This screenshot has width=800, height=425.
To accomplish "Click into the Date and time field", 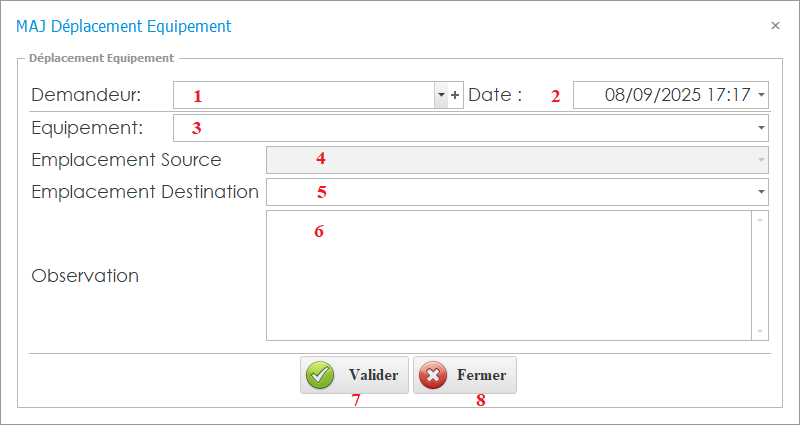I will 665,95.
